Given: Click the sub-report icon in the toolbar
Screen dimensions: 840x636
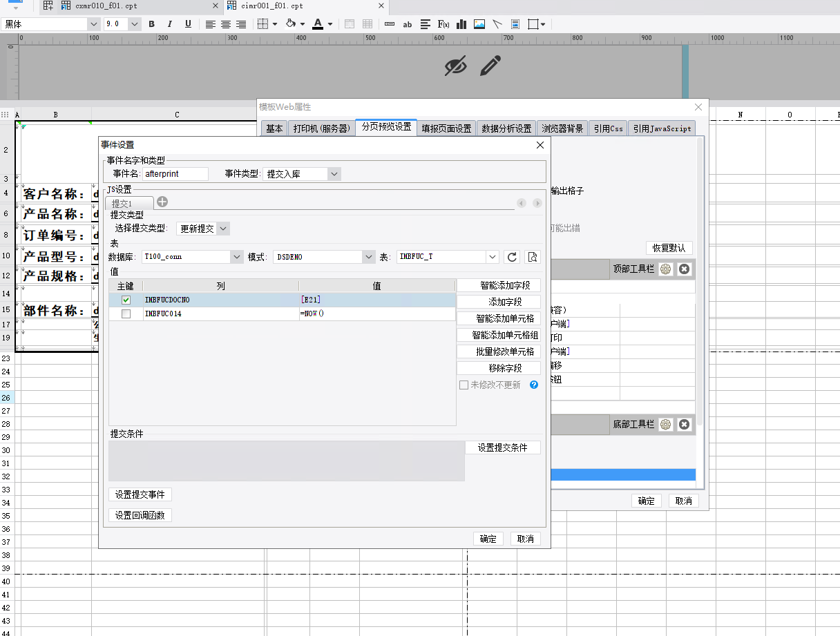Looking at the screenshot, I should tap(515, 24).
